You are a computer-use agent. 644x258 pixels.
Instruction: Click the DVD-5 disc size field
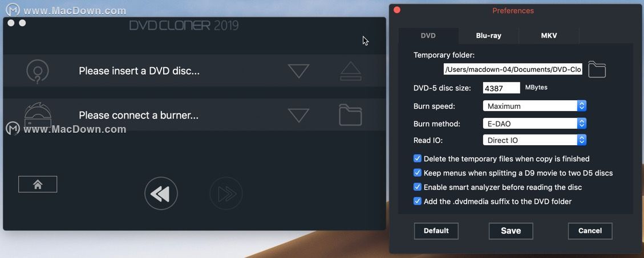pos(501,88)
